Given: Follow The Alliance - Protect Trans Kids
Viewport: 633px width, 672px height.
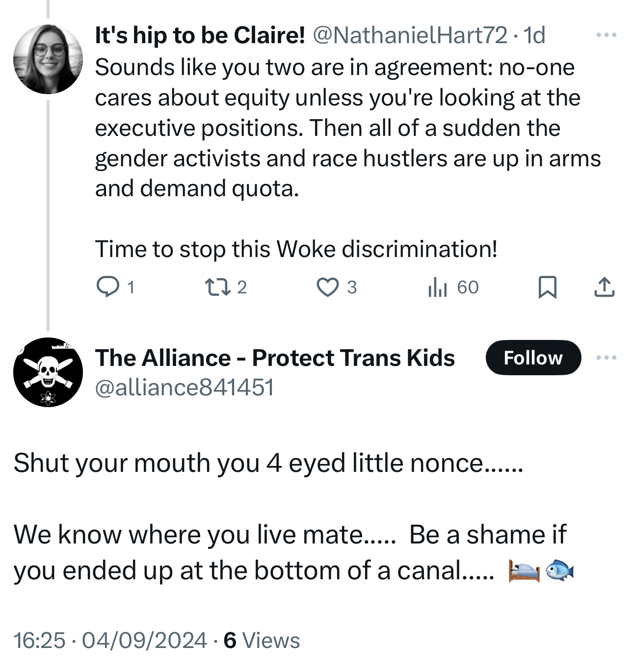Looking at the screenshot, I should (533, 358).
